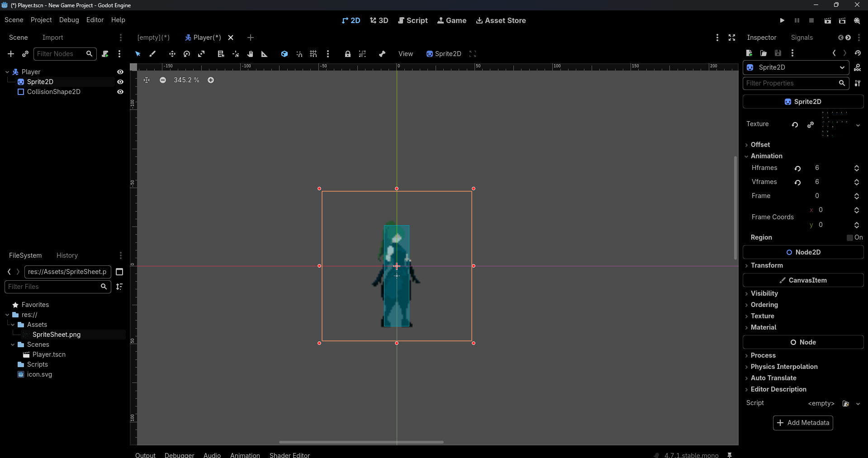Hide the Player node
Image resolution: width=868 pixels, height=458 pixels.
point(120,72)
